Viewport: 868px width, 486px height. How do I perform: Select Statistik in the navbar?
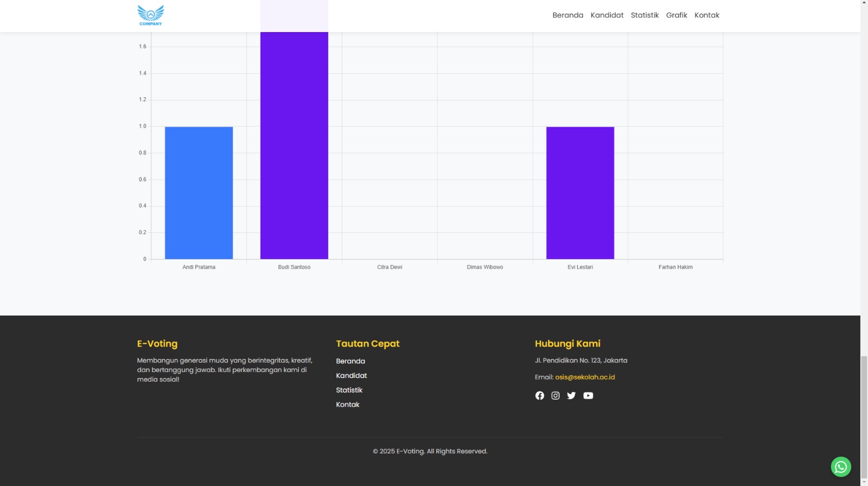coord(644,15)
